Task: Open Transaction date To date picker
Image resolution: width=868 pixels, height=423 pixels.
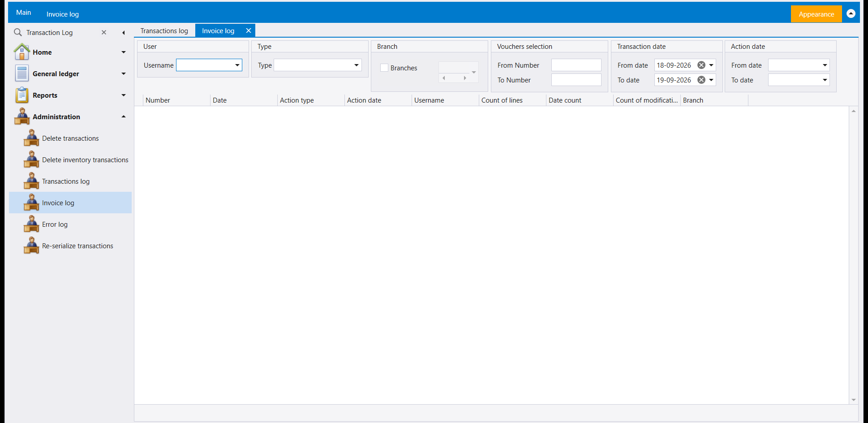Action: tap(711, 80)
